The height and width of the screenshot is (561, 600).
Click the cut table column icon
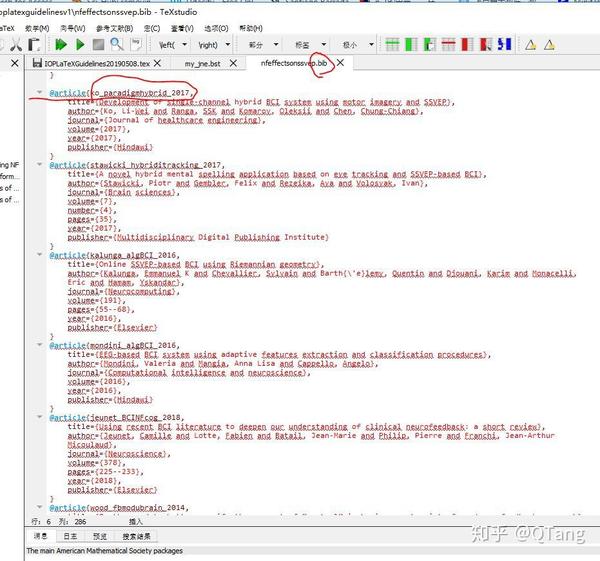tap(486, 45)
